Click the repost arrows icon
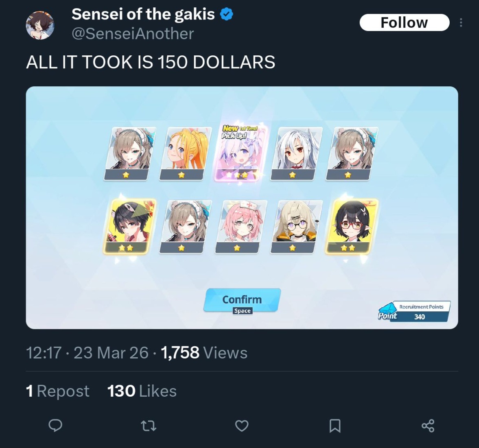479x448 pixels. coord(149,426)
